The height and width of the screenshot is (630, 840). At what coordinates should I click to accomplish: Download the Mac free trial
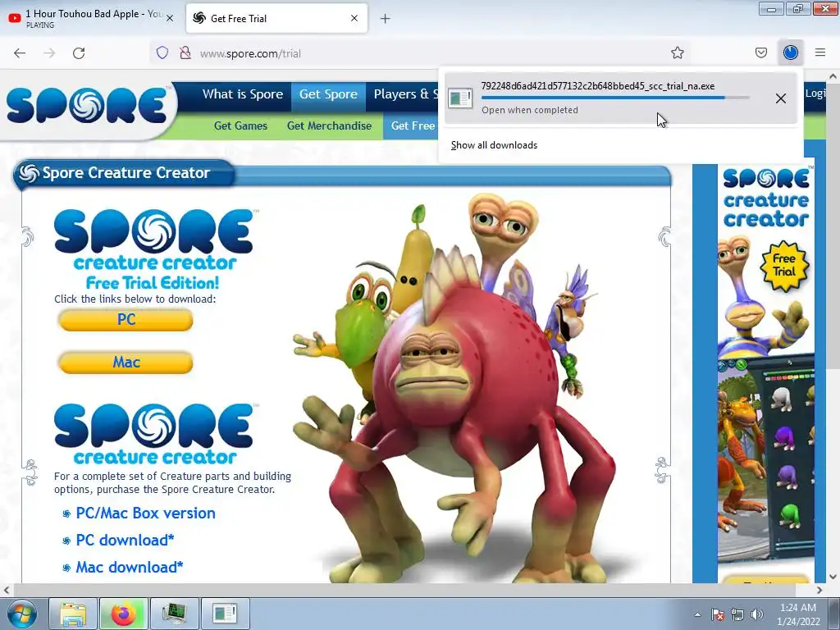coord(126,363)
